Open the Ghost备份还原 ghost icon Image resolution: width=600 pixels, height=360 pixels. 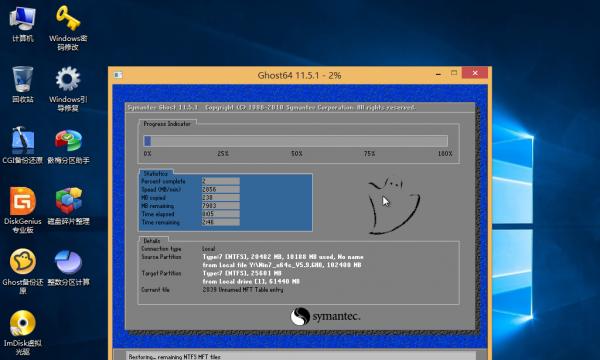[x=23, y=271]
